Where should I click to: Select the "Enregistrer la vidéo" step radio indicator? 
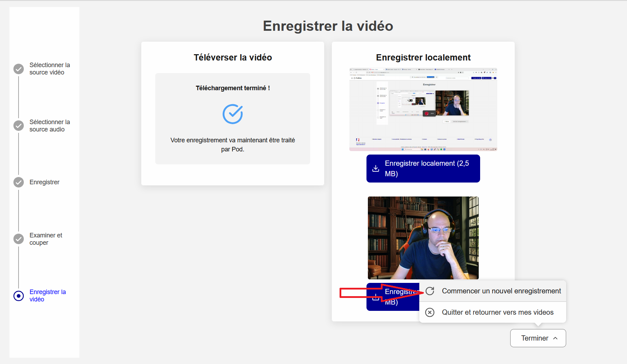click(x=18, y=296)
